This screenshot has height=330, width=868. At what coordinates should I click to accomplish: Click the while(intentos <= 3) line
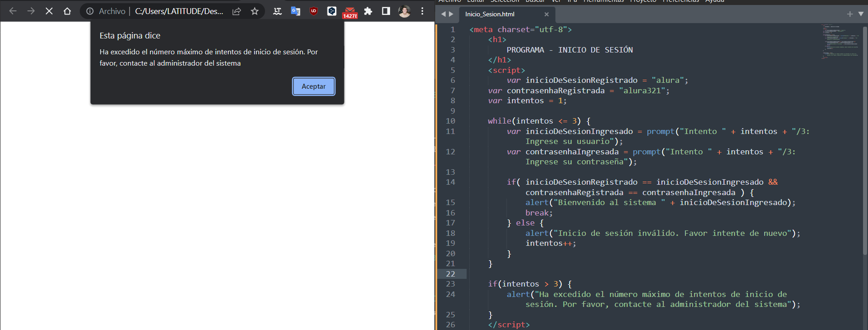click(539, 121)
